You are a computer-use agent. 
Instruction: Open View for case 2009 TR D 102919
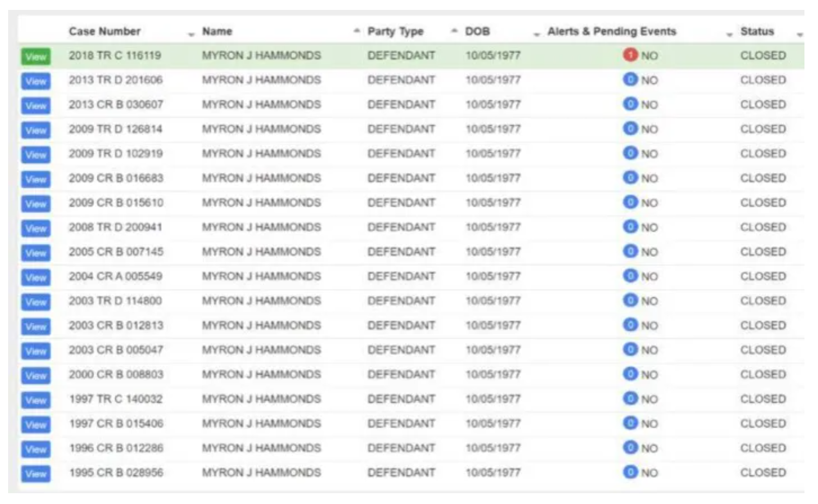[x=36, y=155]
